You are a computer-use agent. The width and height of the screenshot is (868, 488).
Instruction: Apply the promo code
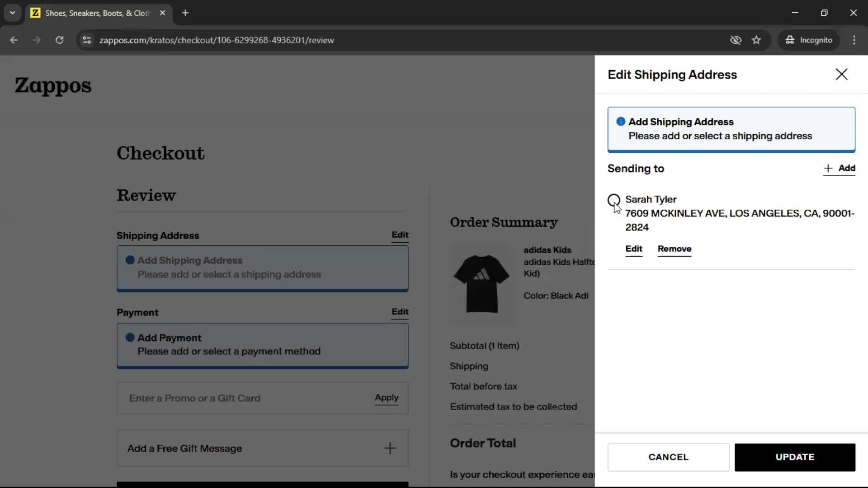(387, 398)
